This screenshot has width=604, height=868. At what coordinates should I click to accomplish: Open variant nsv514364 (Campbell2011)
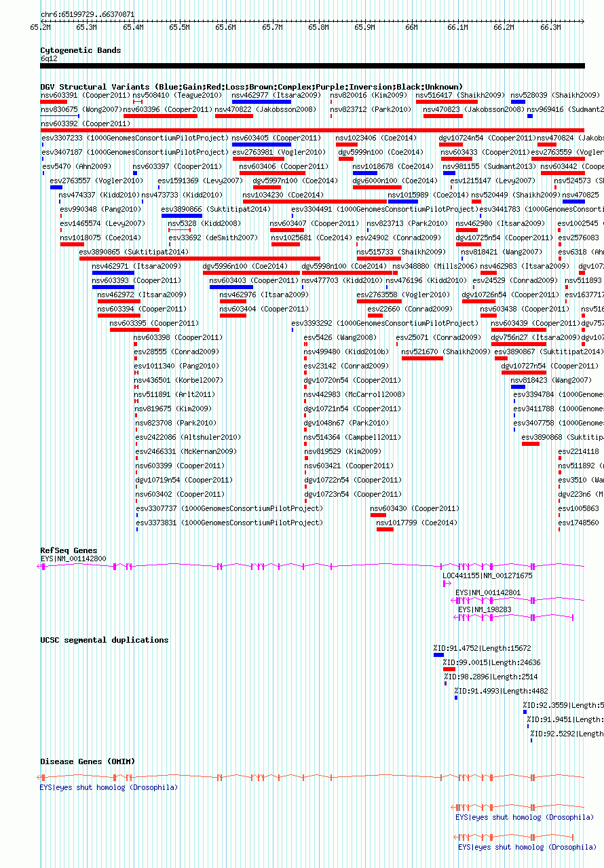click(352, 437)
